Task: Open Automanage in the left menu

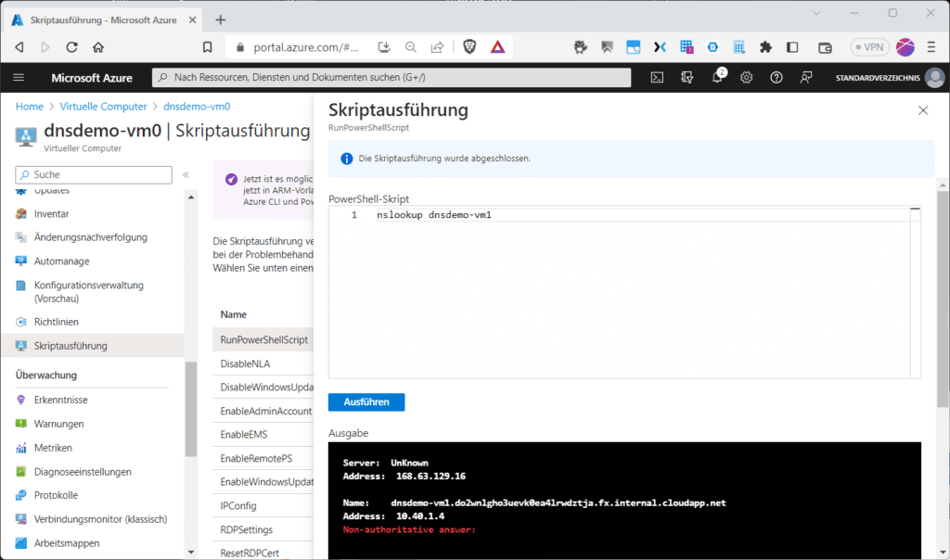Action: point(61,261)
